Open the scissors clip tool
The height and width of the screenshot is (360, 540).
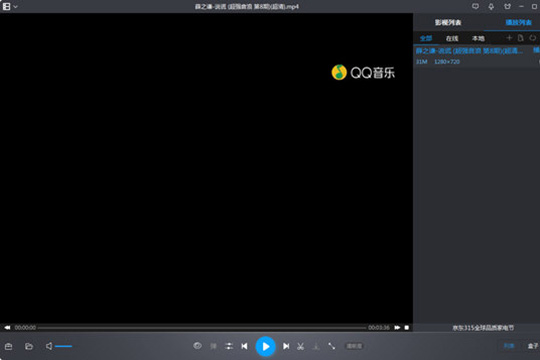[300, 346]
